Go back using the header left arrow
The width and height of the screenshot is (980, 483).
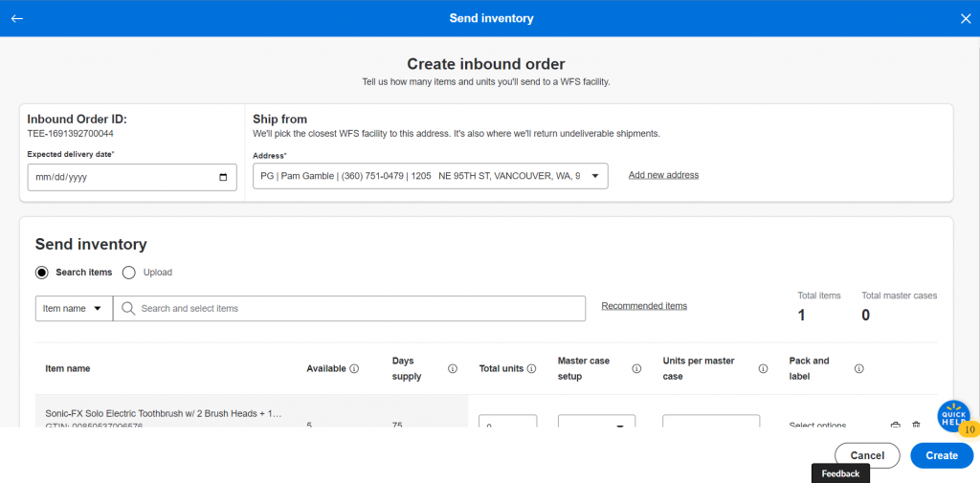click(x=17, y=19)
